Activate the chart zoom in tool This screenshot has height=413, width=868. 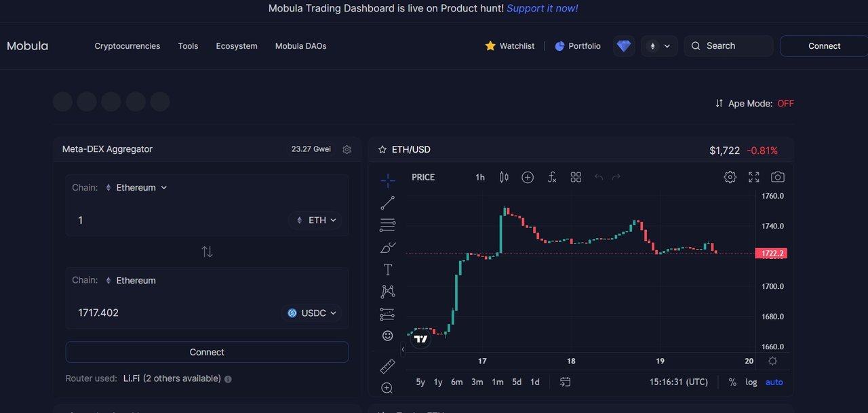click(387, 388)
